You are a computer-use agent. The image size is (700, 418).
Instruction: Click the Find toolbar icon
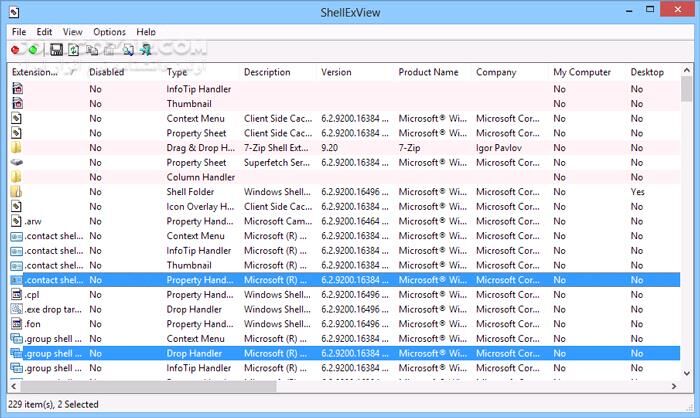tap(128, 49)
